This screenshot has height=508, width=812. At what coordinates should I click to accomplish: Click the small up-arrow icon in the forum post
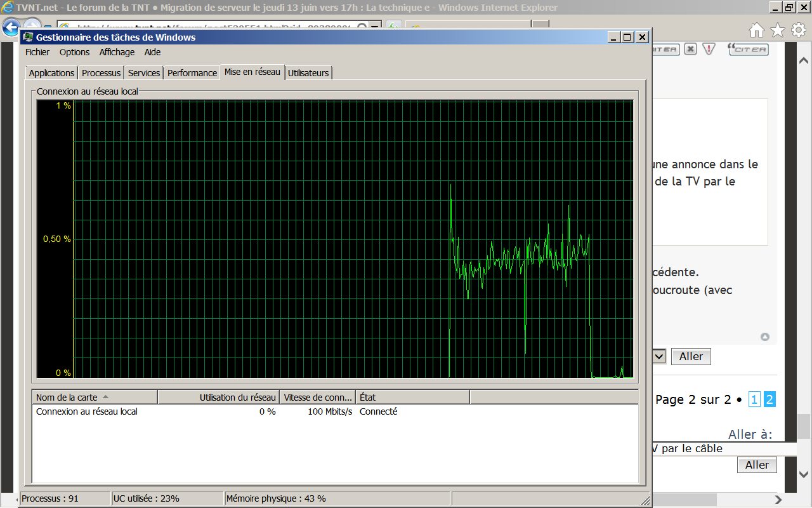click(x=765, y=337)
